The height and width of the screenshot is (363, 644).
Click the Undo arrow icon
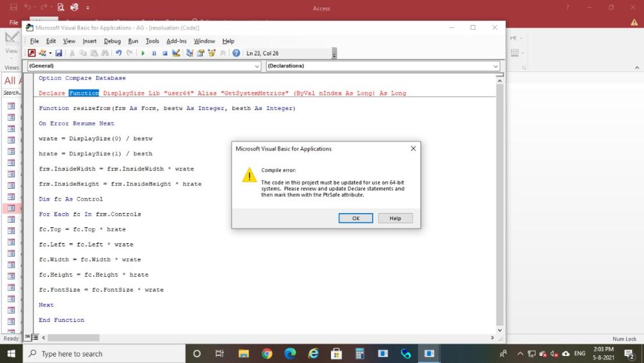click(118, 53)
